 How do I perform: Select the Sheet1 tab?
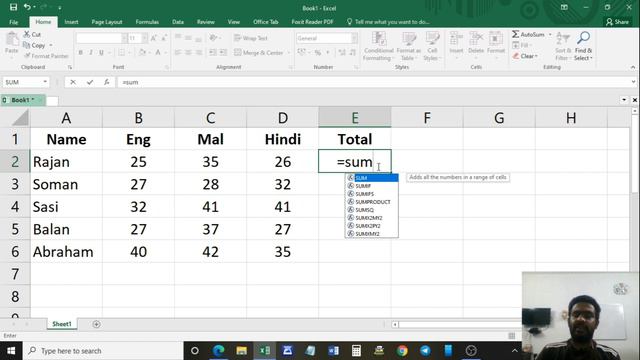62,324
